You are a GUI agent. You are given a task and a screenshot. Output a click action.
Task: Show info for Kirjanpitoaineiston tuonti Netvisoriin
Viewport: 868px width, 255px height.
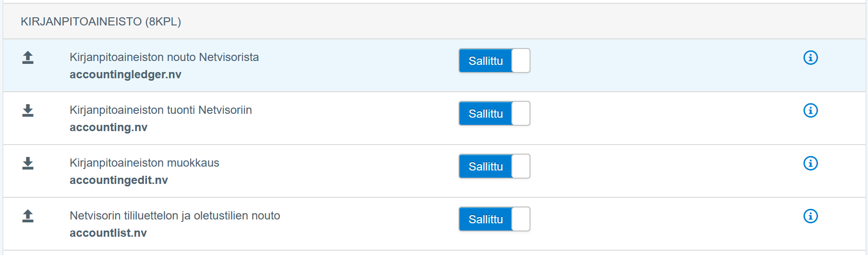[810, 110]
